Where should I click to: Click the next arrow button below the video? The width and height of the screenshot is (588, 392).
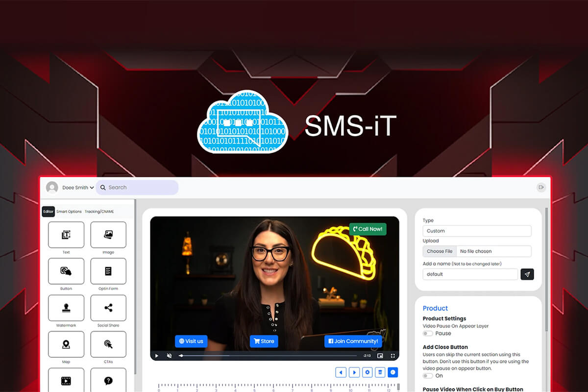click(x=354, y=372)
